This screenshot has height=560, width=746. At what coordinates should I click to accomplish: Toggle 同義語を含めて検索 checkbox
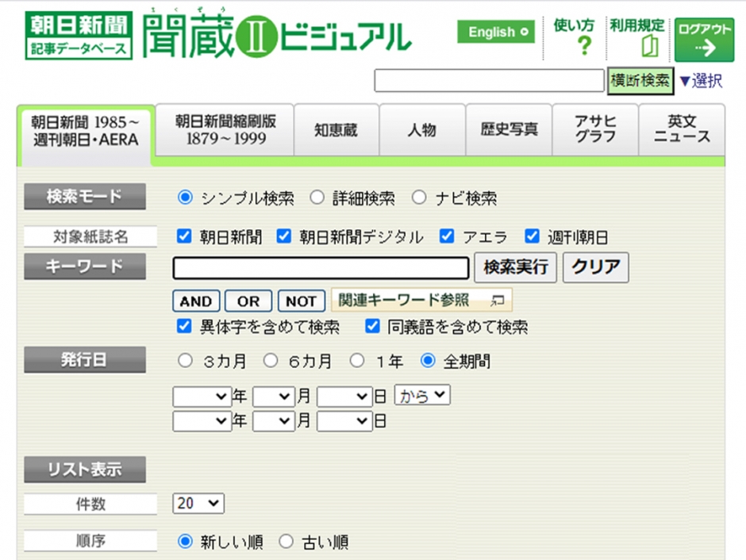[372, 326]
